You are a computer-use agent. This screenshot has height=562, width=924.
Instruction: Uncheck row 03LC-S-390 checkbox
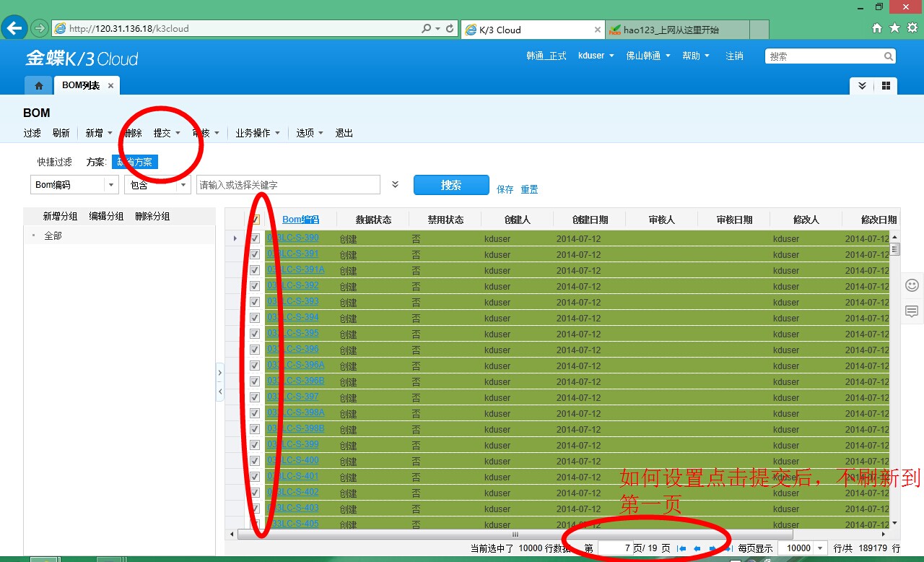[255, 238]
